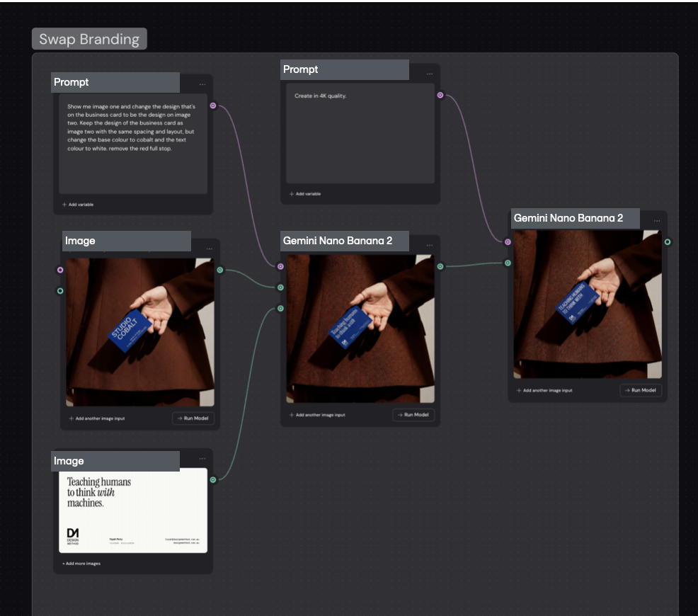Screen dimensions: 698x616
Task: Open the three-dot menu of the 'Teaching humans' Image node
Action: pyautogui.click(x=202, y=458)
